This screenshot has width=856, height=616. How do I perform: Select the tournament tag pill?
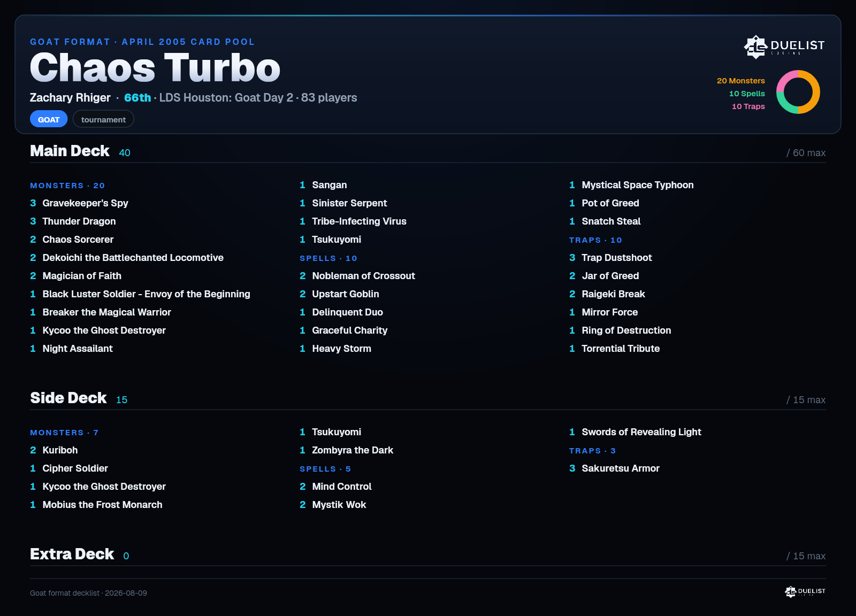pos(103,119)
